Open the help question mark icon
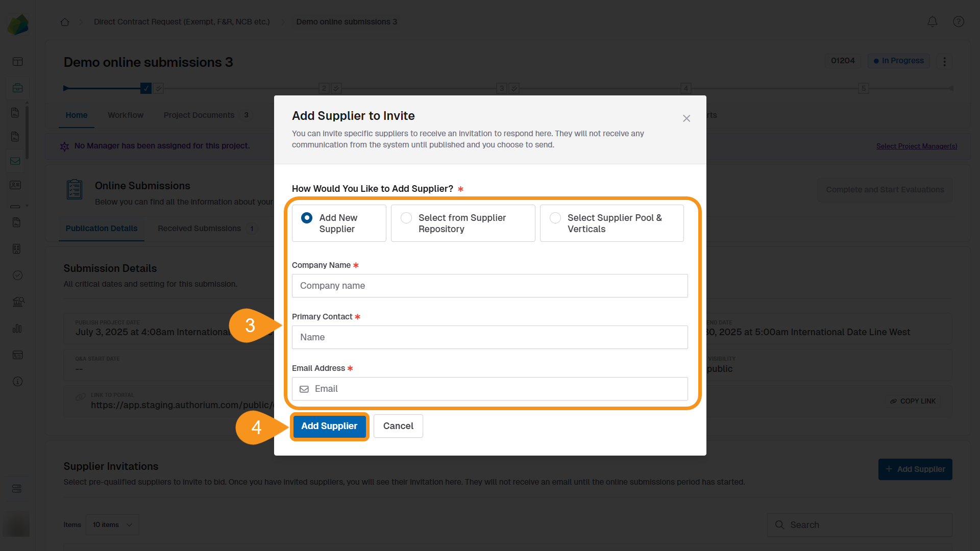Viewport: 980px width, 551px height. point(958,22)
